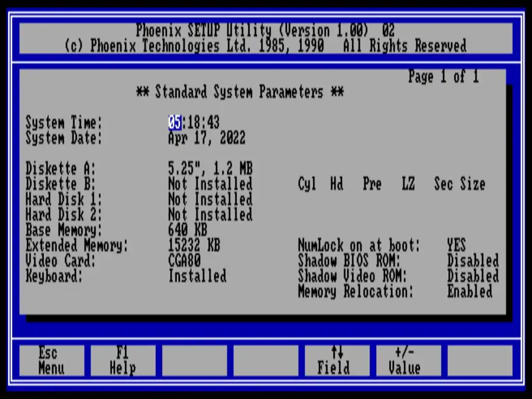Click the Pre column header
This screenshot has width=532, height=399.
(x=372, y=184)
